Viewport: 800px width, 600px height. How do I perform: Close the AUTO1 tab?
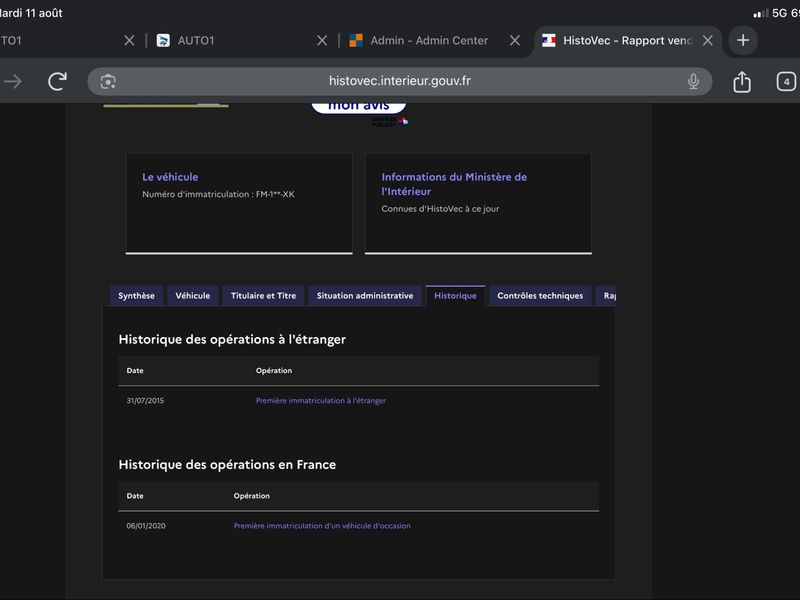point(322,40)
